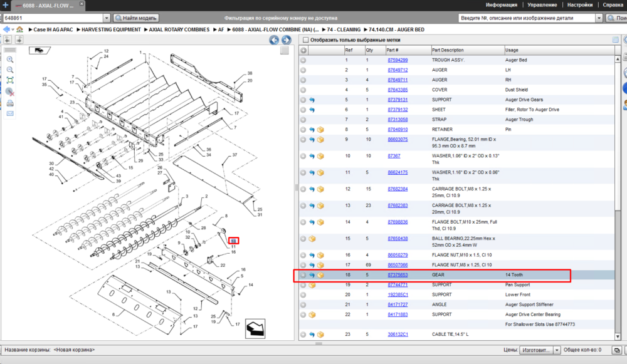Open the part search field dropdown

coord(599,18)
